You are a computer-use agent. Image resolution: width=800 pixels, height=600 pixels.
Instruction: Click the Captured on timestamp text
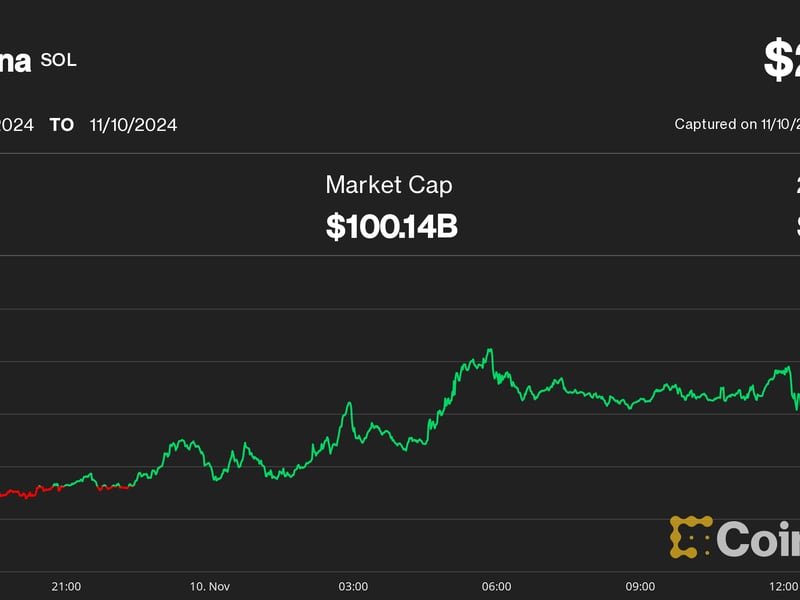[x=737, y=125]
